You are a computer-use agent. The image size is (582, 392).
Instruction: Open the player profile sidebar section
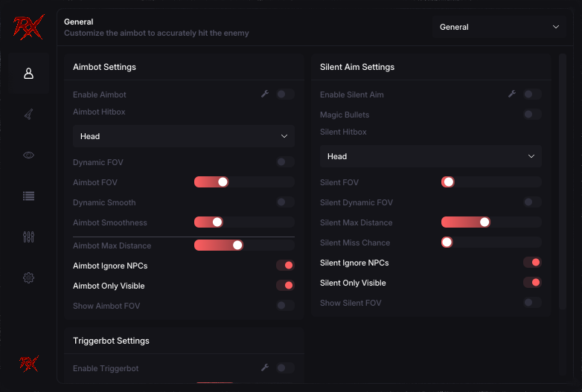click(x=28, y=74)
